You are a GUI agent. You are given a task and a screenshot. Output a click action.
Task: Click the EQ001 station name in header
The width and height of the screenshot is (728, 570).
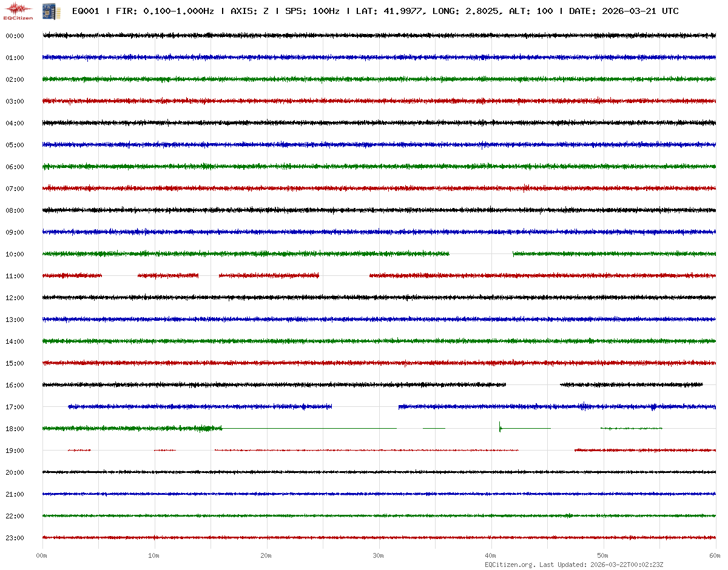coord(86,11)
